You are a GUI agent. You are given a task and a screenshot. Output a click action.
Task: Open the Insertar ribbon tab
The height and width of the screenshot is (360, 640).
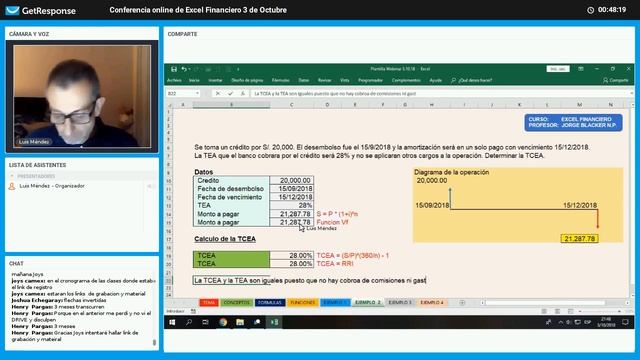[x=216, y=80]
